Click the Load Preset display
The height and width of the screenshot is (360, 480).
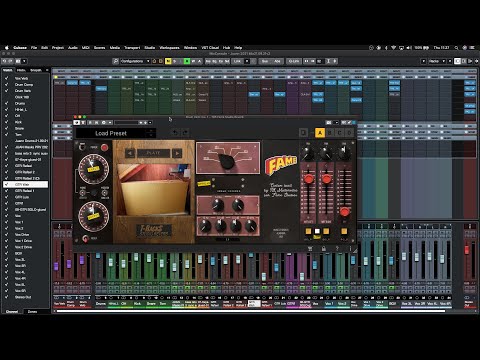click(x=111, y=133)
